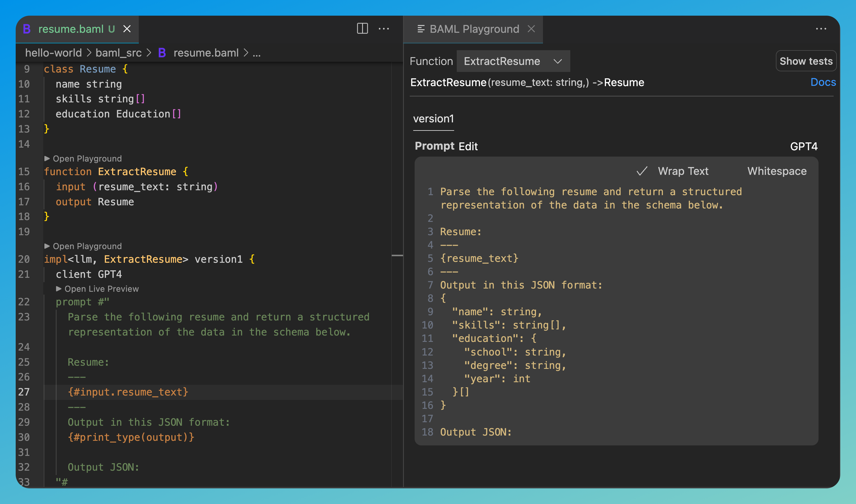This screenshot has width=856, height=504.
Task: Close the resume.baml editor tab
Action: point(127,29)
